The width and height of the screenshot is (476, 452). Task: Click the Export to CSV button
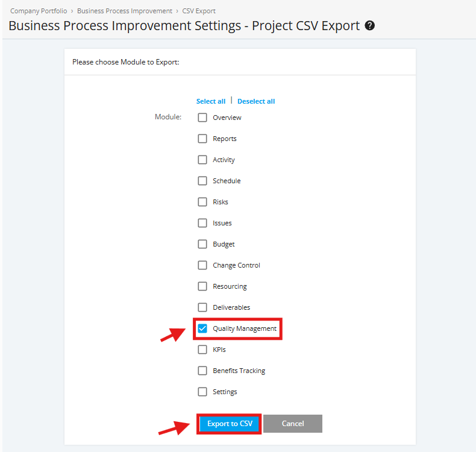(230, 424)
